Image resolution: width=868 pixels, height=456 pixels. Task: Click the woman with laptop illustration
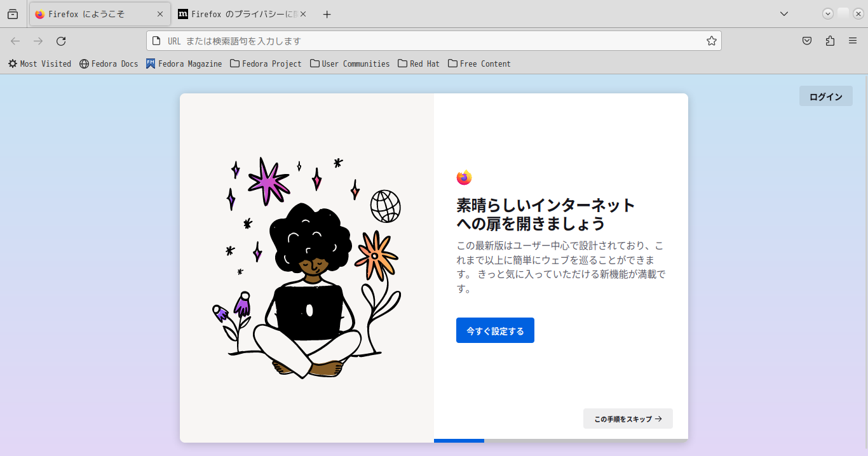pyautogui.click(x=307, y=268)
